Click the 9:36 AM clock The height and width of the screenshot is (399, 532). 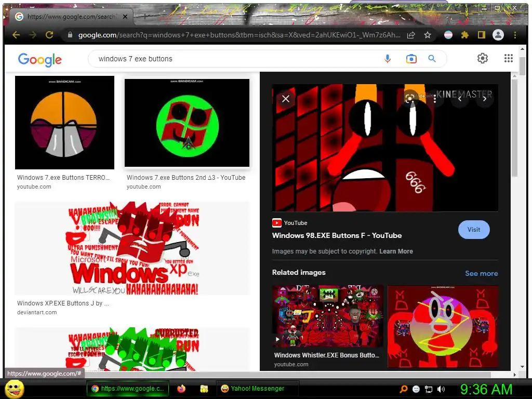click(x=486, y=389)
